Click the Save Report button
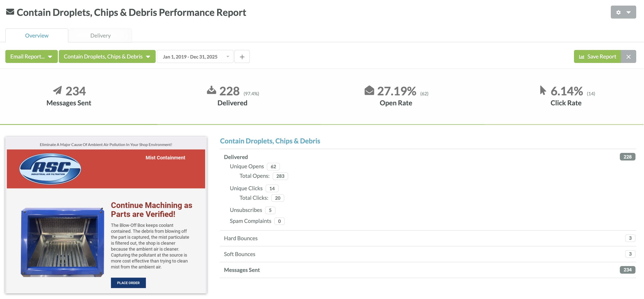 597,56
